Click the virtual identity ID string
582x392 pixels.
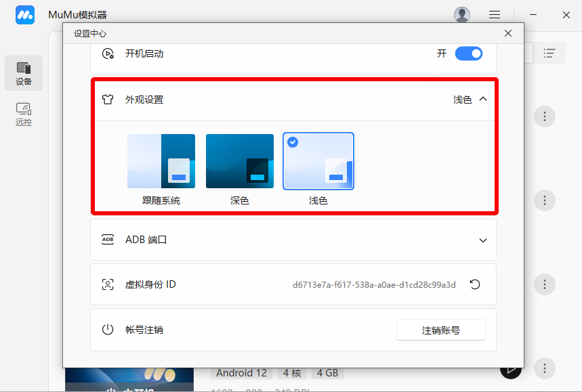click(x=374, y=285)
